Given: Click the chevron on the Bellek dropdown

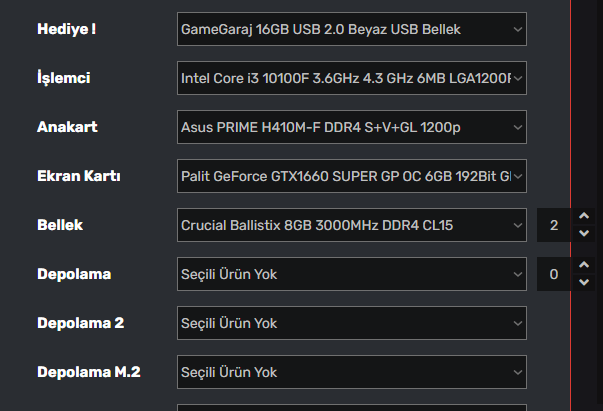Looking at the screenshot, I should tap(517, 225).
